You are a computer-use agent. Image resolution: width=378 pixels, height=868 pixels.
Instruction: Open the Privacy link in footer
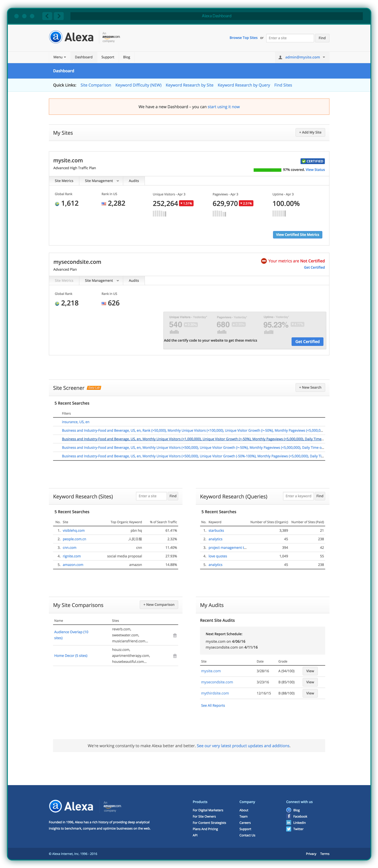[x=311, y=854]
